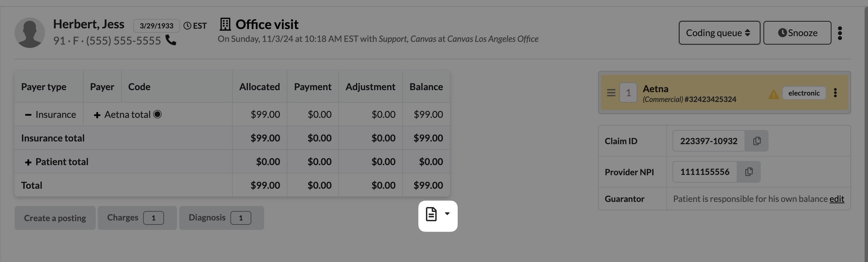This screenshot has width=868, height=262.
Task: Open the claim header kebab menu
Action: point(840,33)
